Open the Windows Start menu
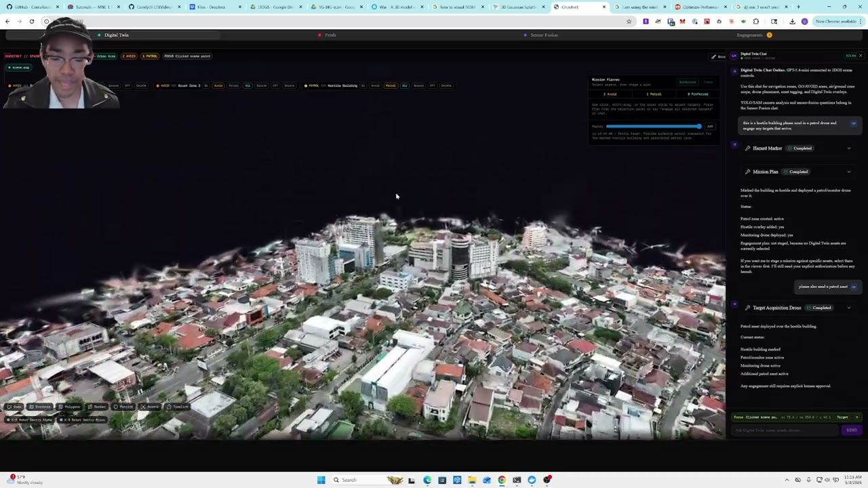 coord(321,480)
